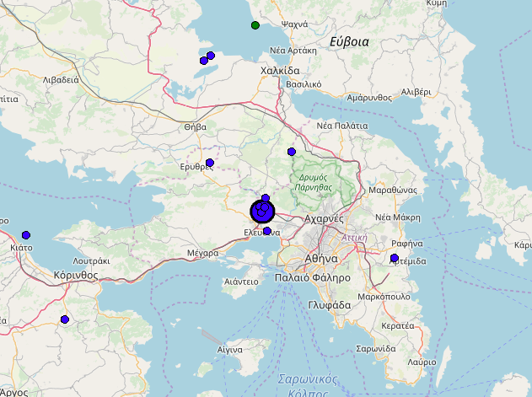Click the blue marker west of Δρυμός Πάρνηθας
The image size is (532, 397).
[x=292, y=152]
